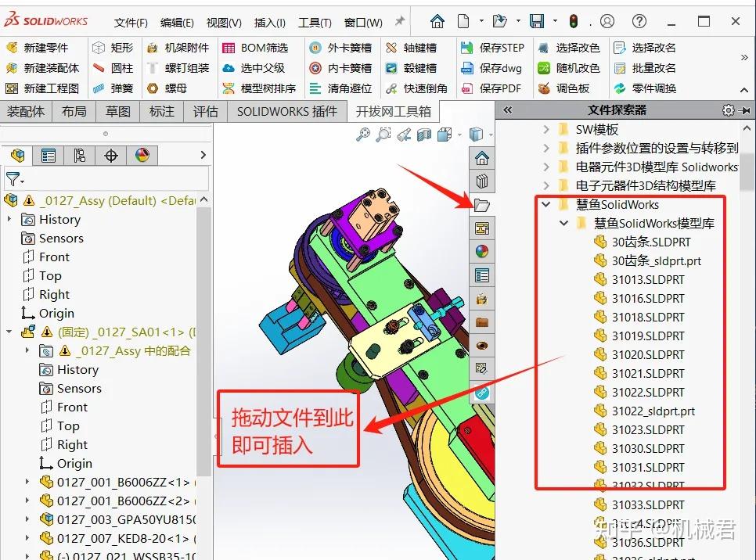
Task: Open the File Explorer task pane folder icon
Action: coord(481,205)
